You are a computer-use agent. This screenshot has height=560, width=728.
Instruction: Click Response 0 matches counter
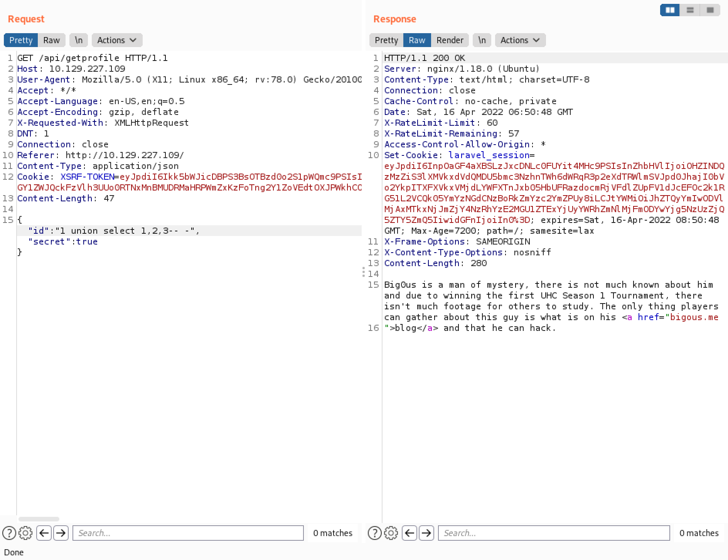coord(699,533)
